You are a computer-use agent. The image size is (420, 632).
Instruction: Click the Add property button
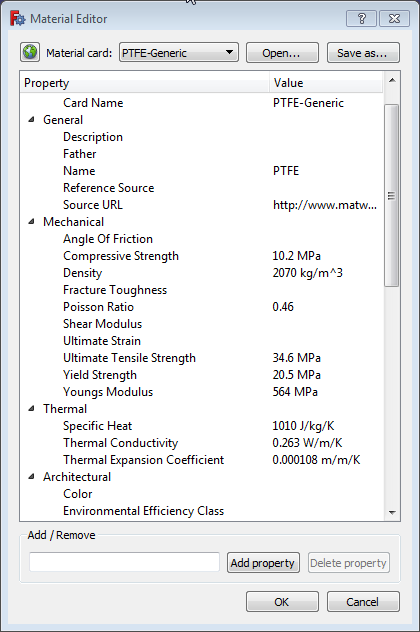coord(263,563)
